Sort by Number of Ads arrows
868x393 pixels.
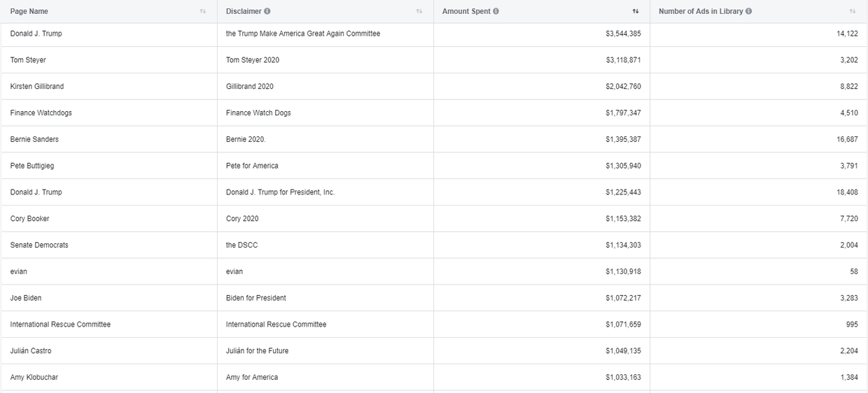(853, 11)
